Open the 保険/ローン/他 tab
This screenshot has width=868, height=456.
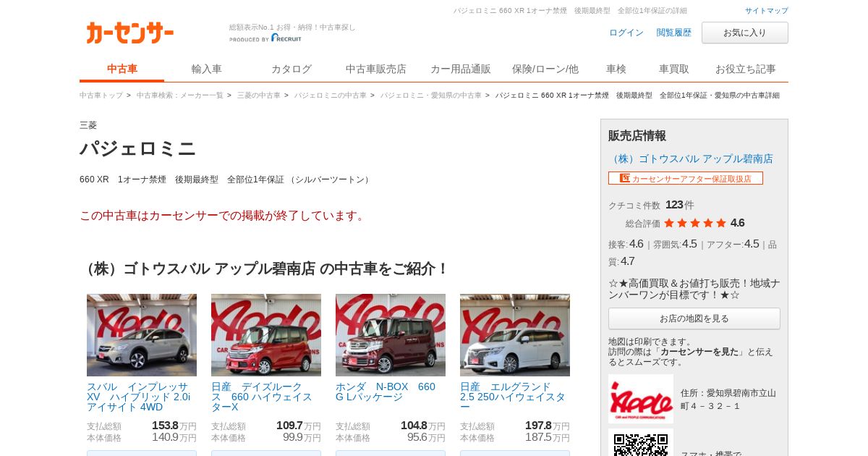[545, 69]
